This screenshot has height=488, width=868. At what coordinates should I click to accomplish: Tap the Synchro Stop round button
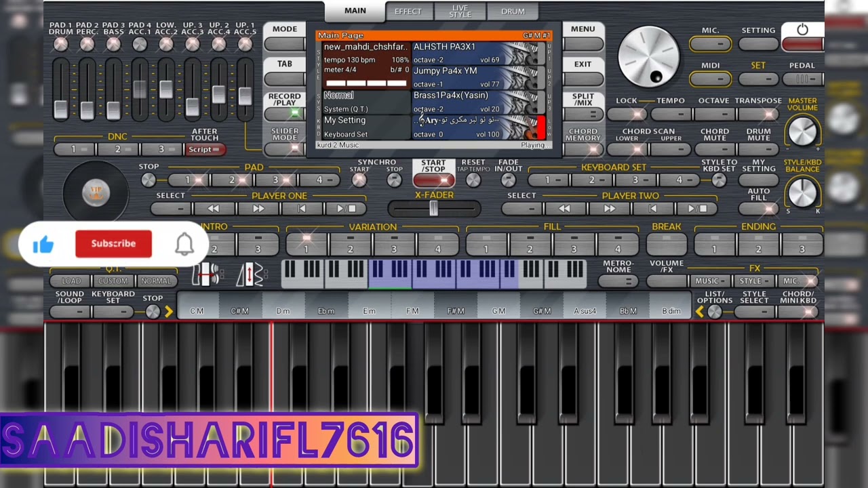(x=394, y=180)
